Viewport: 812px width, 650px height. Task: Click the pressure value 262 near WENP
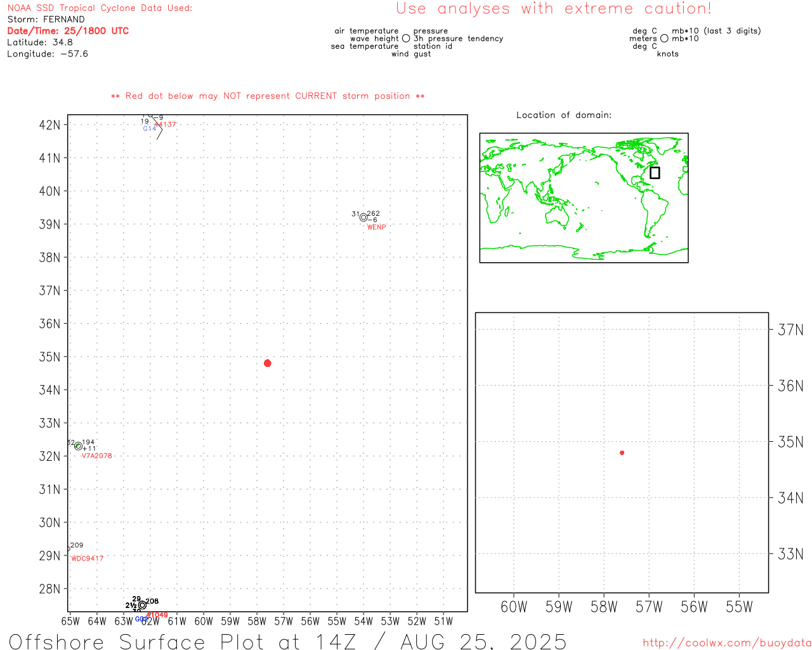click(x=374, y=214)
